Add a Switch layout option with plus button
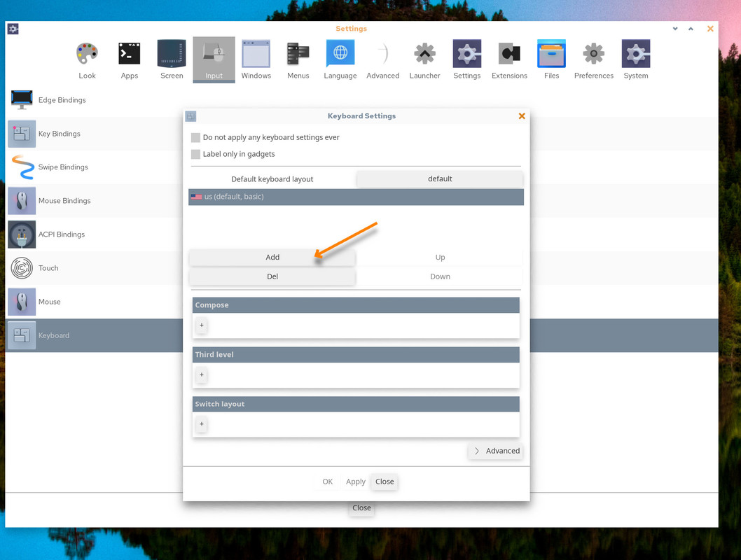741x560 pixels. click(x=202, y=424)
